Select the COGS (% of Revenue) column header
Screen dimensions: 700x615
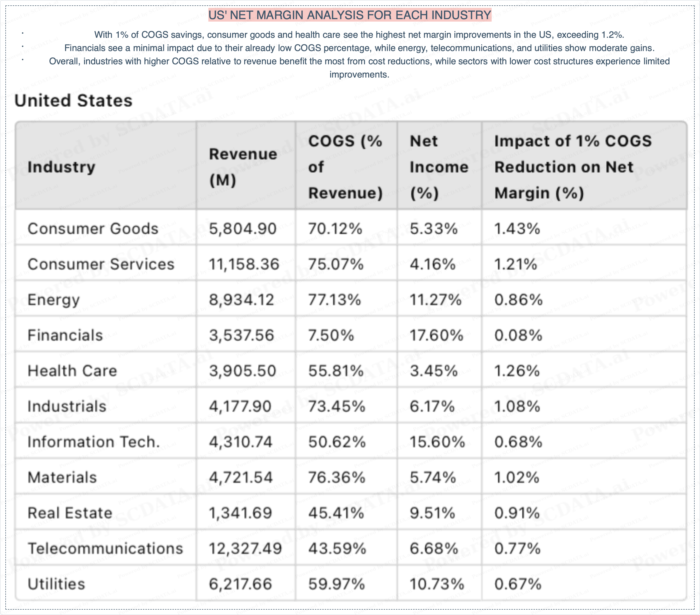[345, 167]
